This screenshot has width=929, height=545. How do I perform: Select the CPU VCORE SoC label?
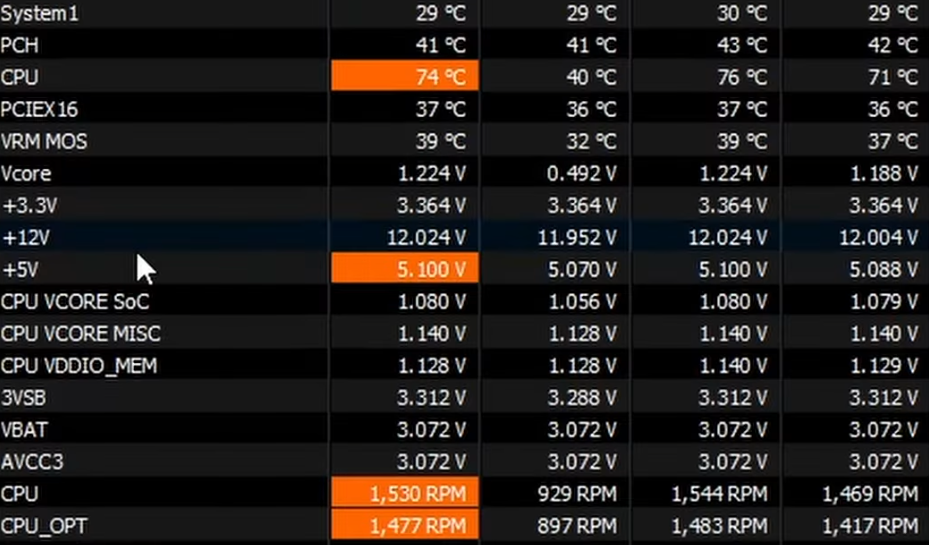point(75,302)
